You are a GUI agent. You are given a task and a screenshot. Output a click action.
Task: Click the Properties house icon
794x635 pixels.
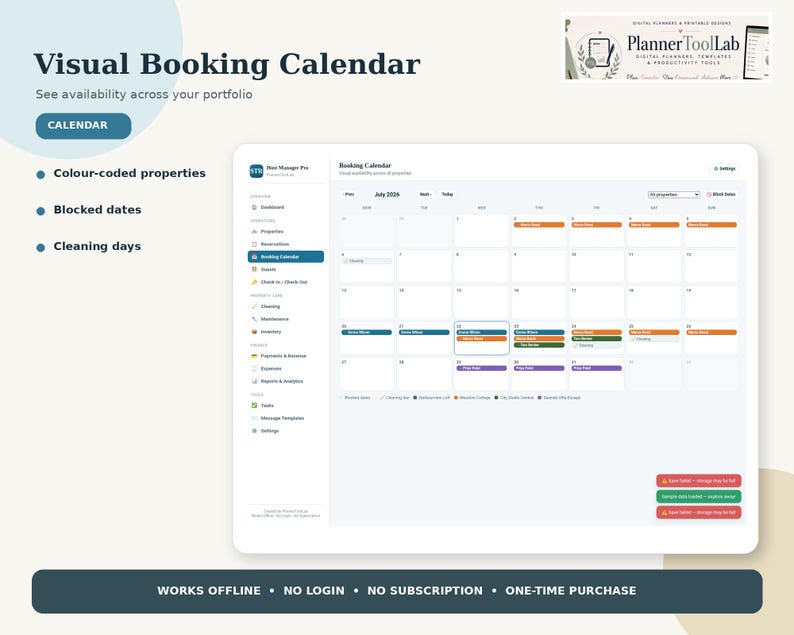click(254, 231)
